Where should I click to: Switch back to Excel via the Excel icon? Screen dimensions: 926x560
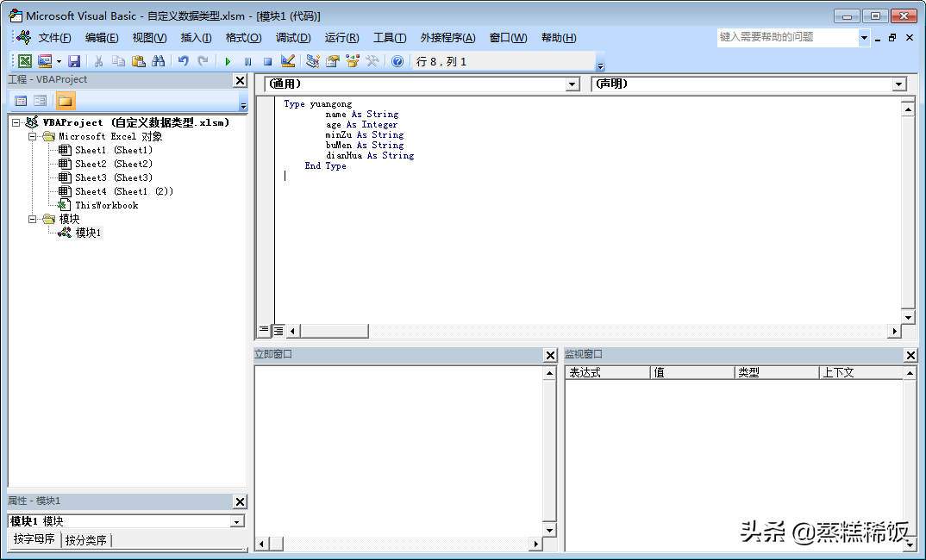coord(25,60)
